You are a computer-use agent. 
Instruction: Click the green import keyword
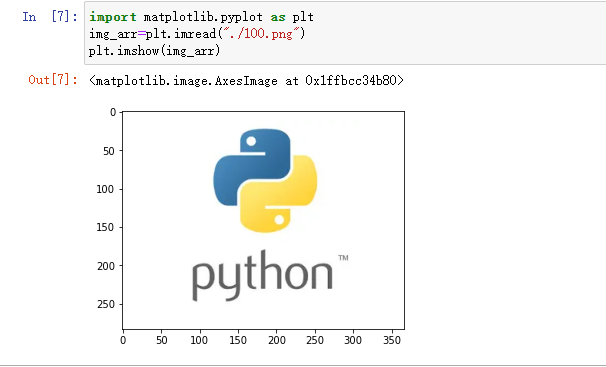[x=112, y=17]
